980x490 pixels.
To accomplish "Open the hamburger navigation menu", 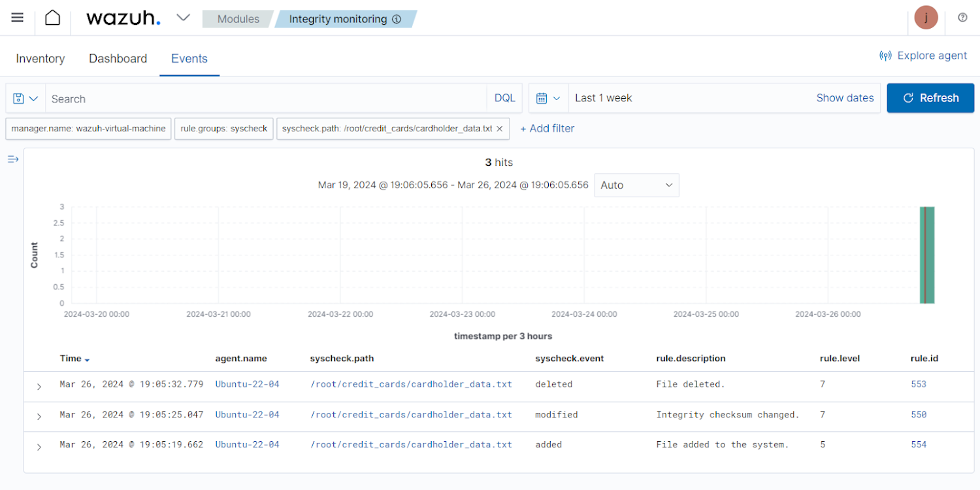I will point(18,18).
